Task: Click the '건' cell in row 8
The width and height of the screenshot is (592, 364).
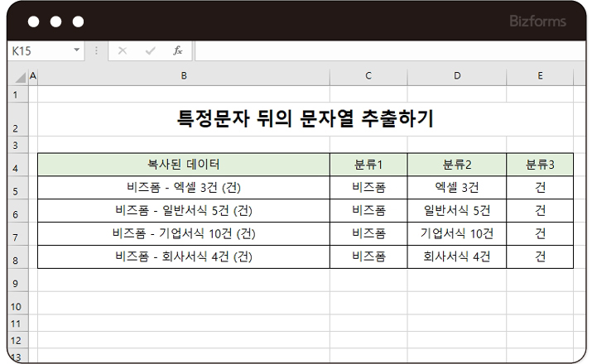Action: click(540, 257)
